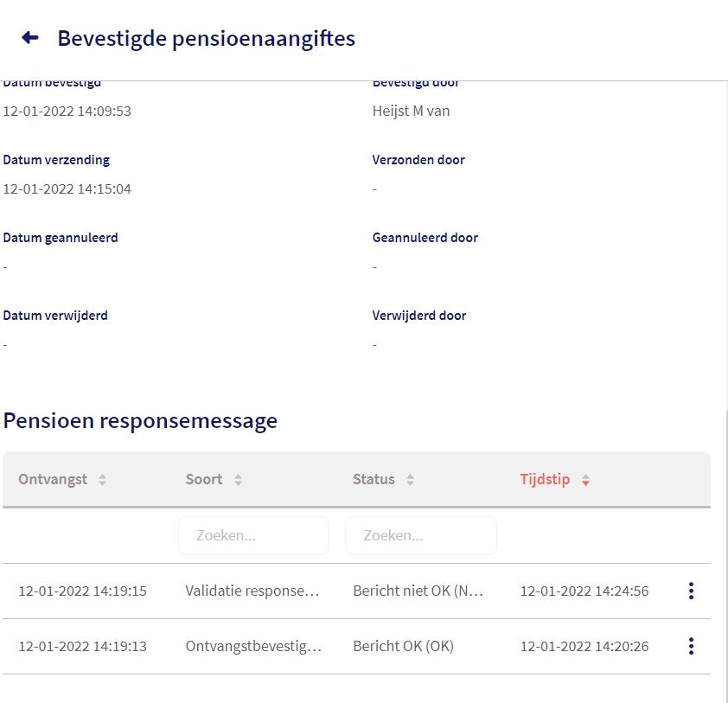Click the back arrow next to page title
This screenshot has height=703, width=728.
30,38
